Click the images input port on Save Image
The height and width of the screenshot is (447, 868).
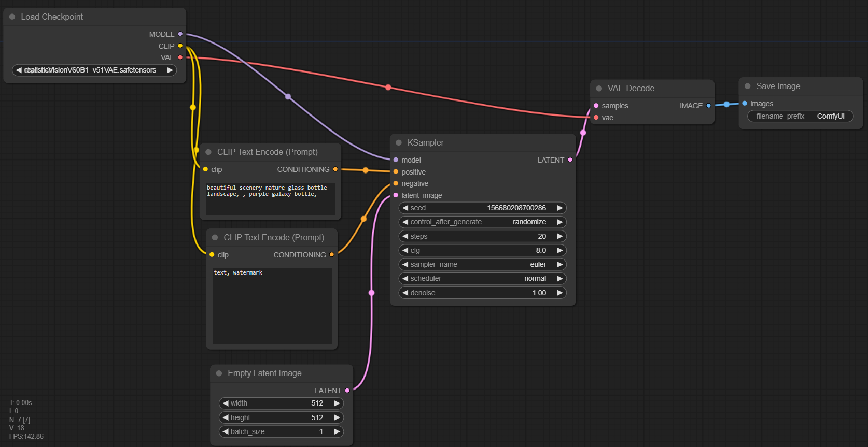tap(745, 104)
